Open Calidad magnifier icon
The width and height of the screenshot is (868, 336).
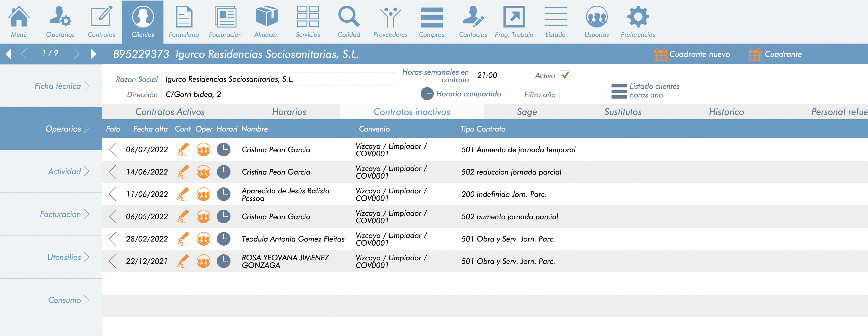click(349, 17)
